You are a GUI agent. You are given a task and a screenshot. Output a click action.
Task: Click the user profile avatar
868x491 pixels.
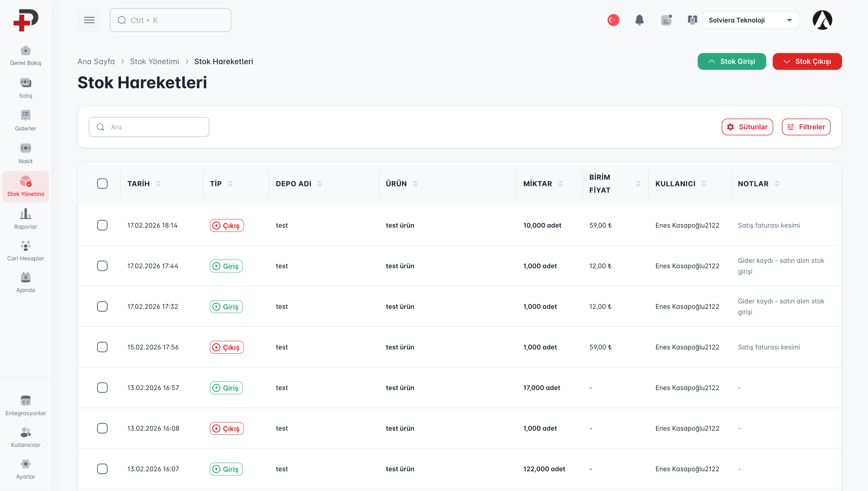pyautogui.click(x=822, y=20)
